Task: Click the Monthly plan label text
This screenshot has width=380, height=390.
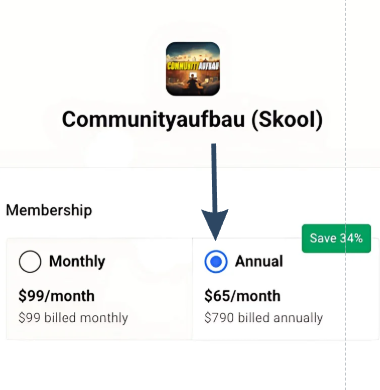Action: coord(77,261)
